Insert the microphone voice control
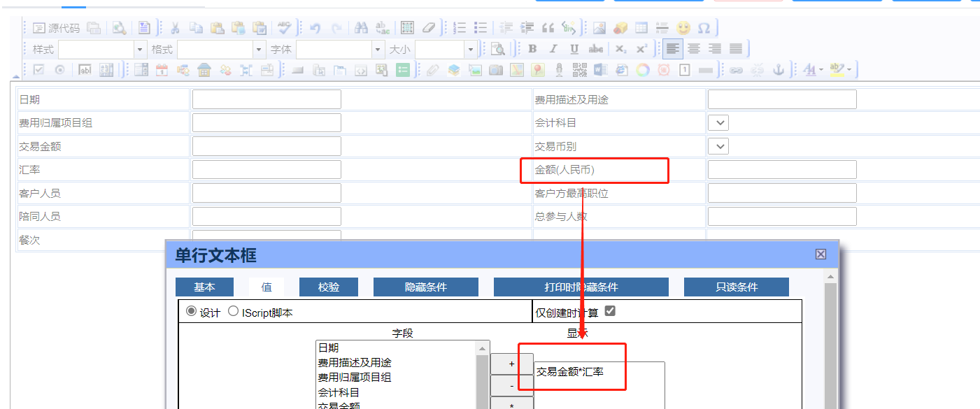This screenshot has width=980, height=409. [559, 70]
